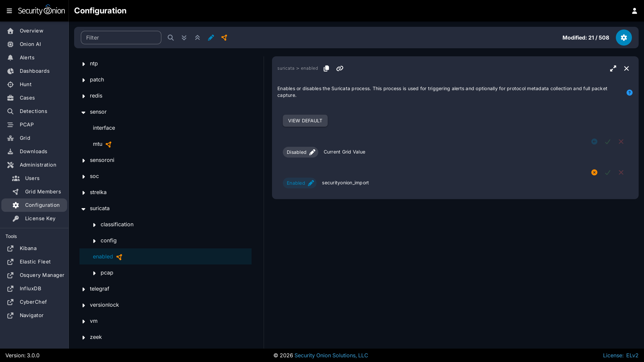Click the orange node filter icon in toolbar
The image size is (644, 362).
point(224,38)
